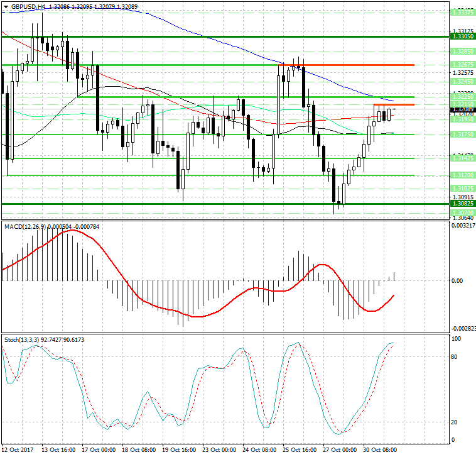Click the 1.33375 price label at top
The width and height of the screenshot is (476, 457).
pos(462,12)
